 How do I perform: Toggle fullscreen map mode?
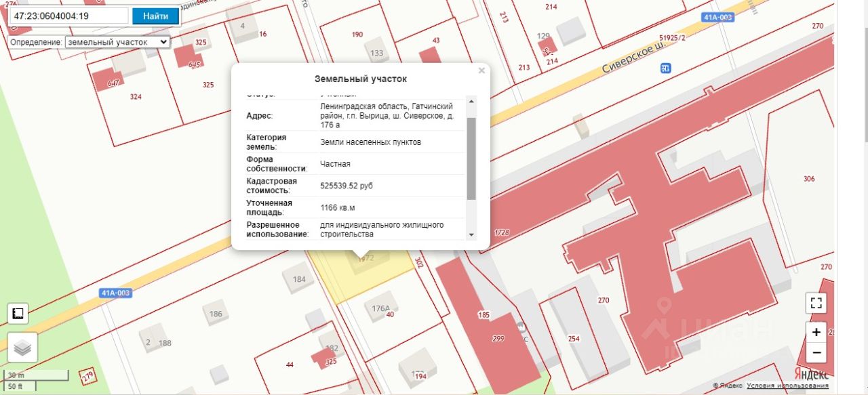816,303
